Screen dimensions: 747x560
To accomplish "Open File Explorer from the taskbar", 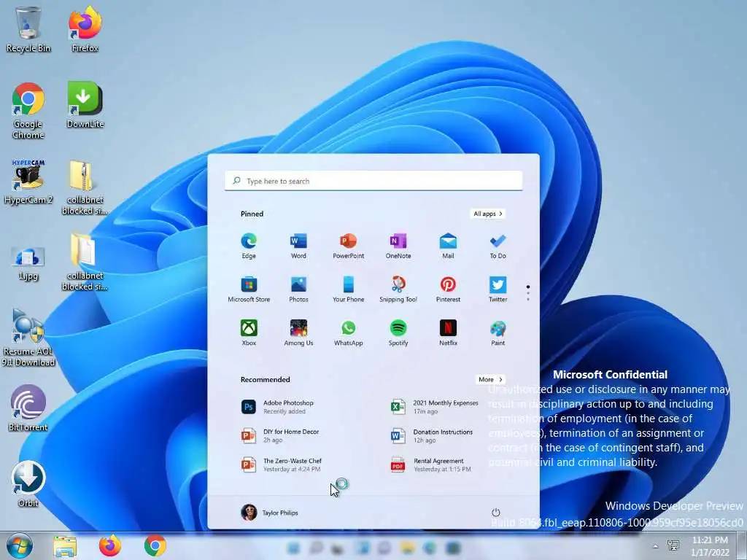I will [65, 546].
